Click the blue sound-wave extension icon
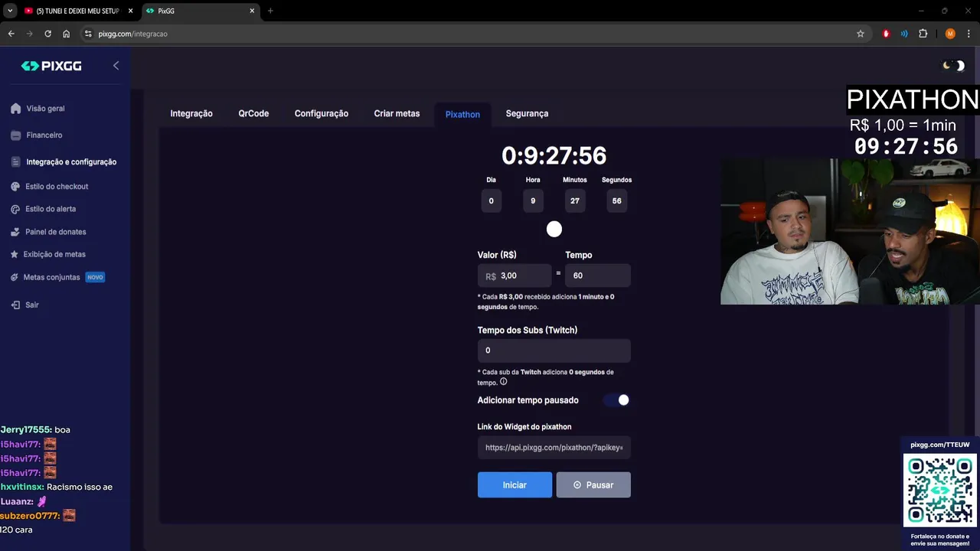Screen dimensions: 980x551 coord(904,34)
